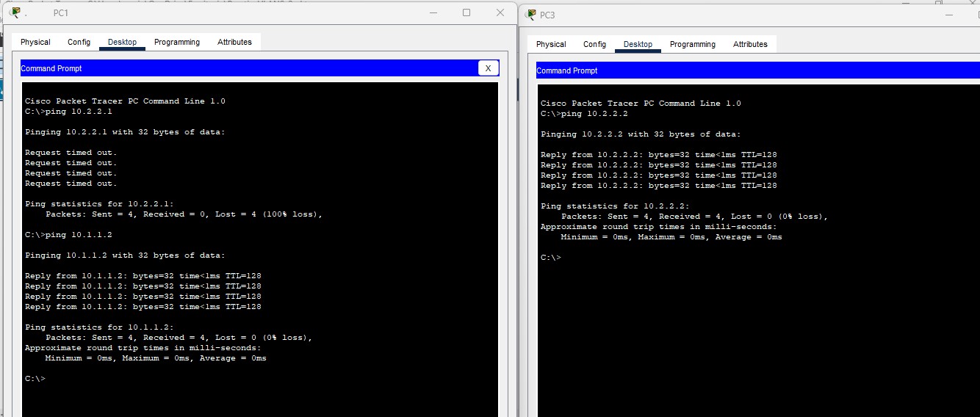
Task: Click 'Ping statistics for 10.2.2.2:' in PC3
Action: pos(615,206)
